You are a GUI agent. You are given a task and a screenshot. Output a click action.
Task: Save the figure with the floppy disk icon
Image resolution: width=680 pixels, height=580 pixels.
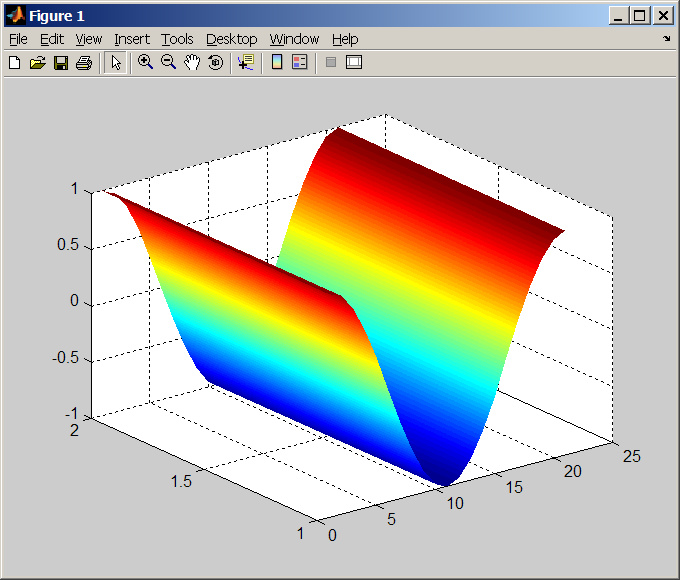(61, 63)
